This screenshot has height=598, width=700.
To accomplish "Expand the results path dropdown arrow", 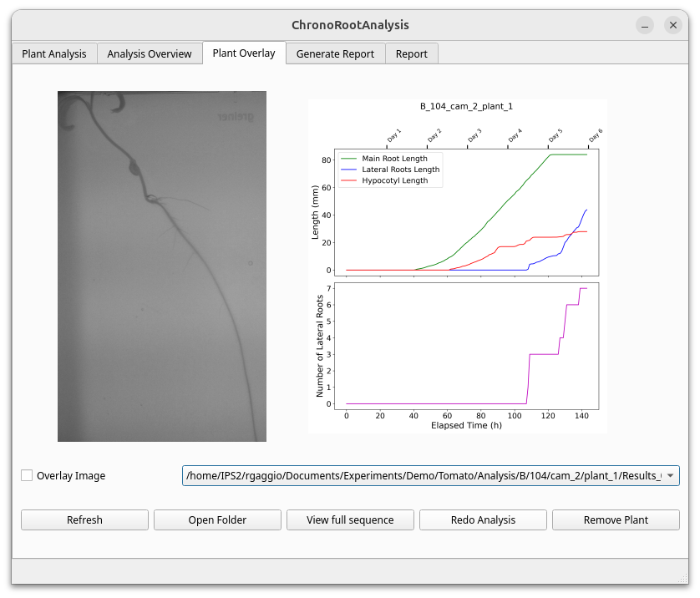I will (670, 475).
